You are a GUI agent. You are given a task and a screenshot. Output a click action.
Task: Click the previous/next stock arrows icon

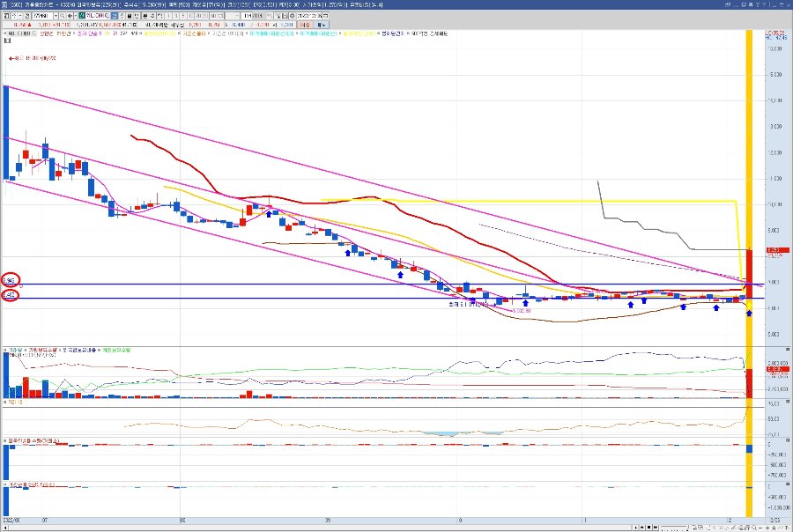70,16
